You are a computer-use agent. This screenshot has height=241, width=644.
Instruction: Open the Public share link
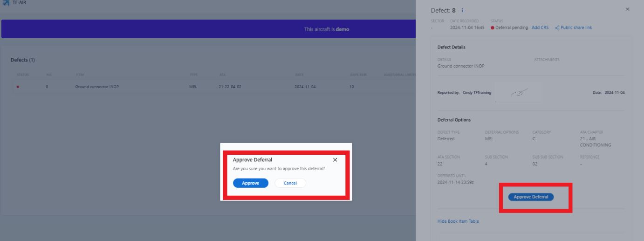pos(576,28)
